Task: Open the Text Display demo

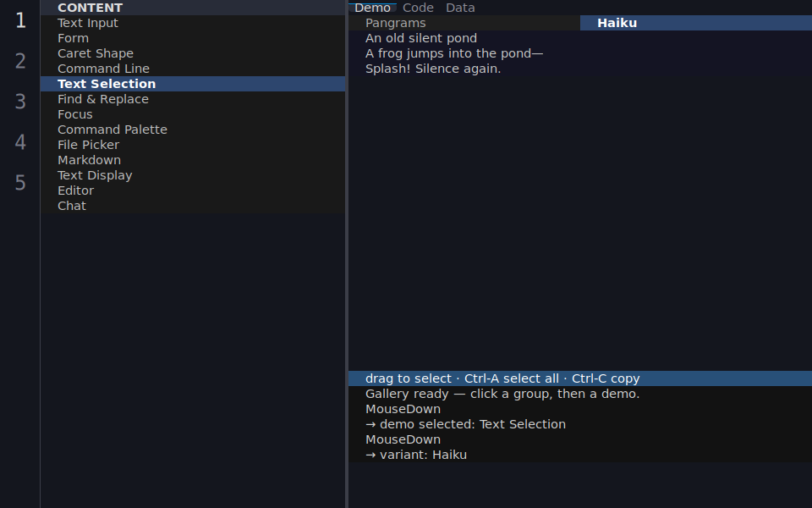Action: click(x=193, y=175)
